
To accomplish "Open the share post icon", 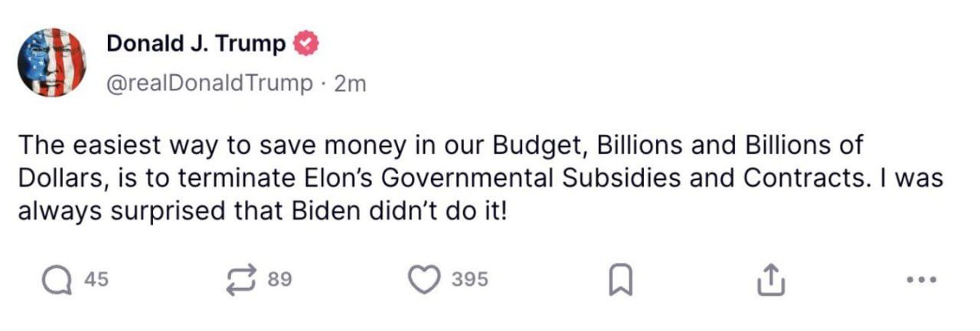I will (771, 281).
